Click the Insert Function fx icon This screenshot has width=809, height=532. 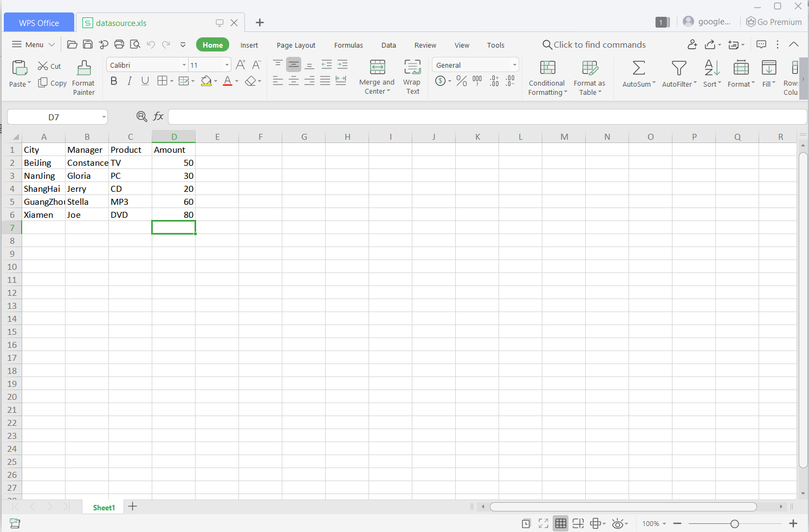(x=158, y=116)
